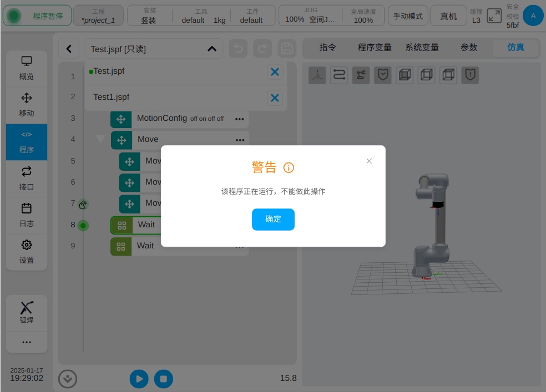
Task: Toggle the 真机 real robot button
Action: pyautogui.click(x=448, y=16)
